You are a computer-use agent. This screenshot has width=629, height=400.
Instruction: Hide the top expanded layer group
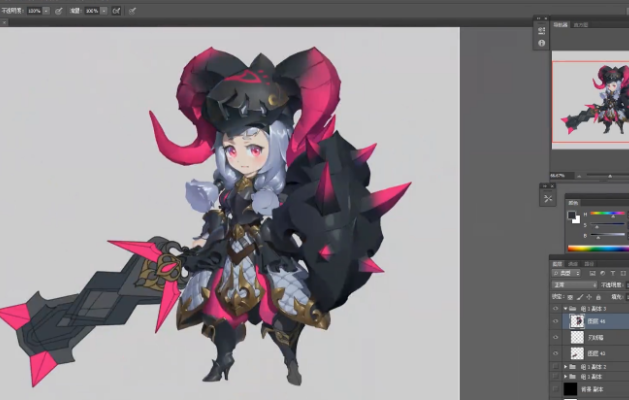(x=556, y=309)
